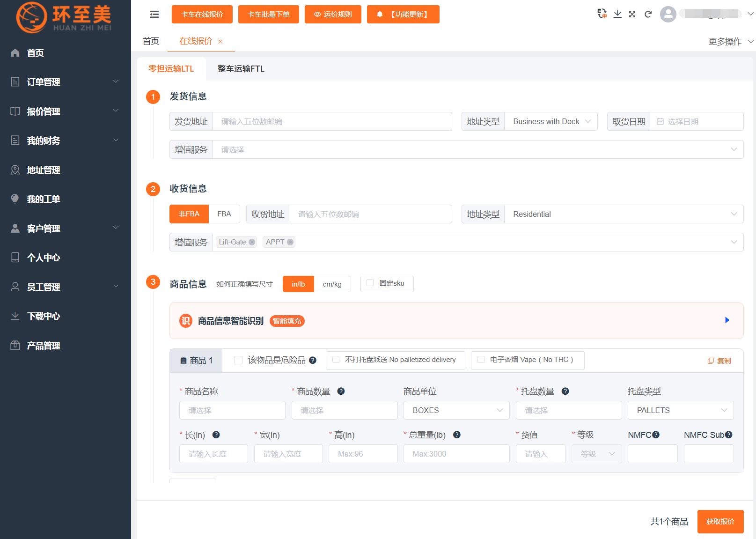Remove the APPT service tag
756x539 pixels.
tap(290, 242)
